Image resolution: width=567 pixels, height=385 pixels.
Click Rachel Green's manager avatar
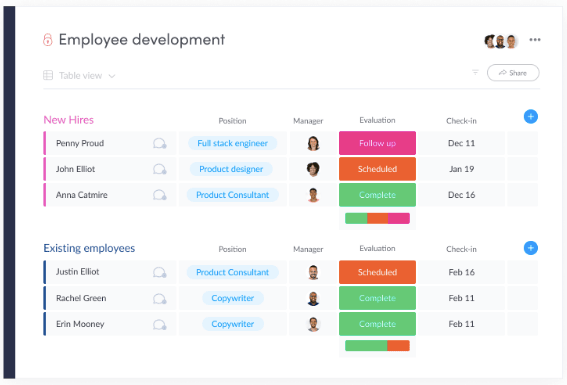[313, 298]
